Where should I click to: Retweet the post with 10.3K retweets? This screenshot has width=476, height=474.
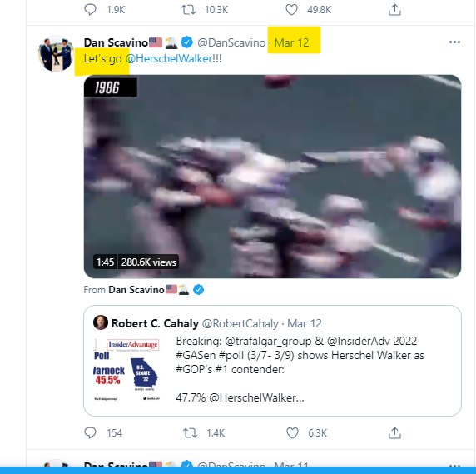189,10
